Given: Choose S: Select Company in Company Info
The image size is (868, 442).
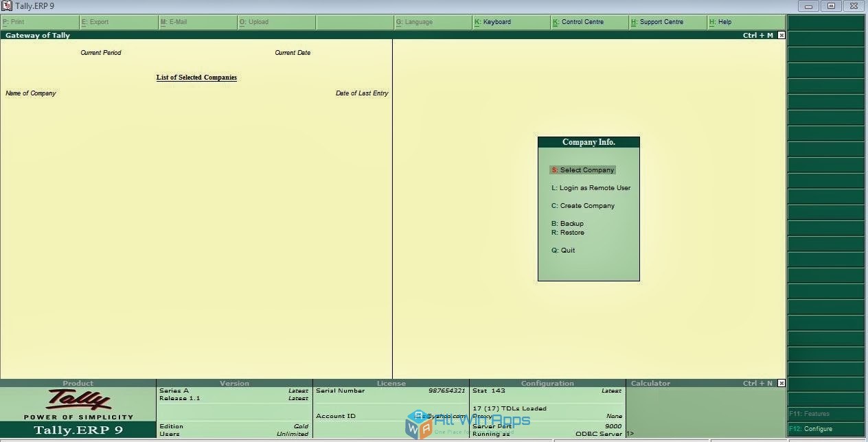Looking at the screenshot, I should (x=582, y=170).
